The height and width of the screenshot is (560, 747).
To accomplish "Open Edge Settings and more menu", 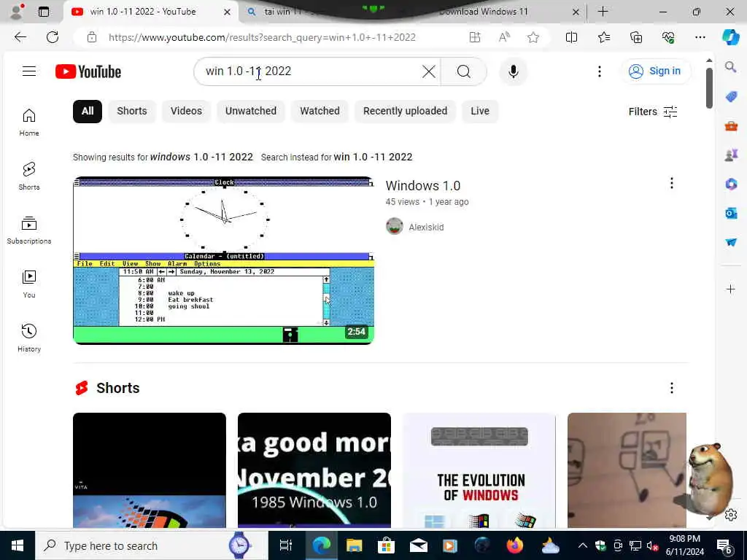I will (x=700, y=37).
